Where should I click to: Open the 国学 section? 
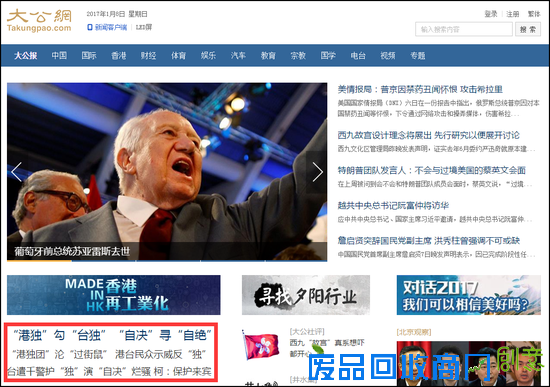328,55
